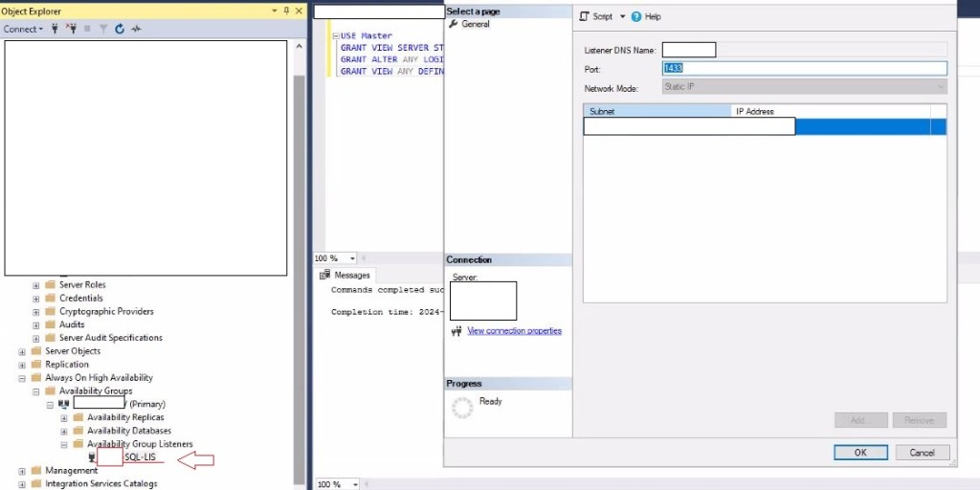Open the Script options dropdown arrow

point(622,16)
